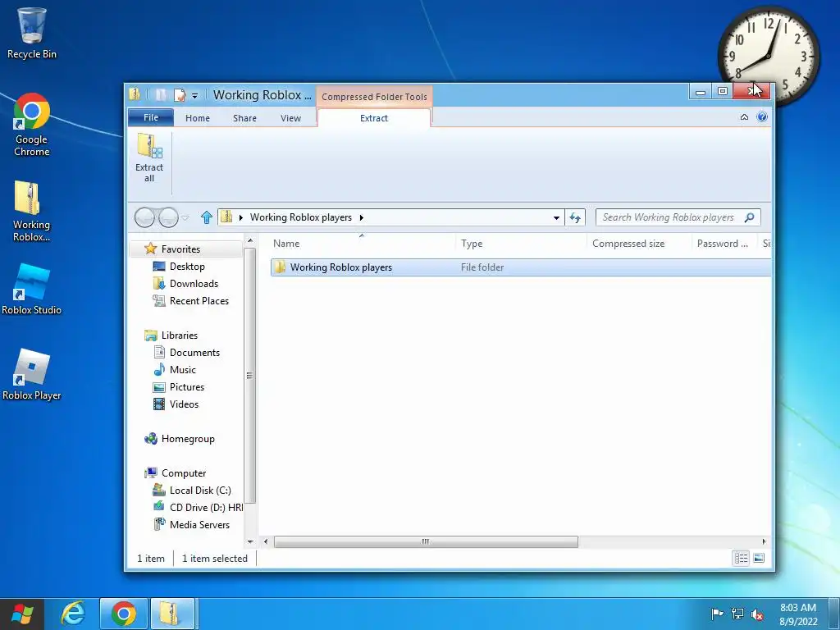Viewport: 840px width, 630px height.
Task: Switch to large thumbnails view icon
Action: point(759,558)
